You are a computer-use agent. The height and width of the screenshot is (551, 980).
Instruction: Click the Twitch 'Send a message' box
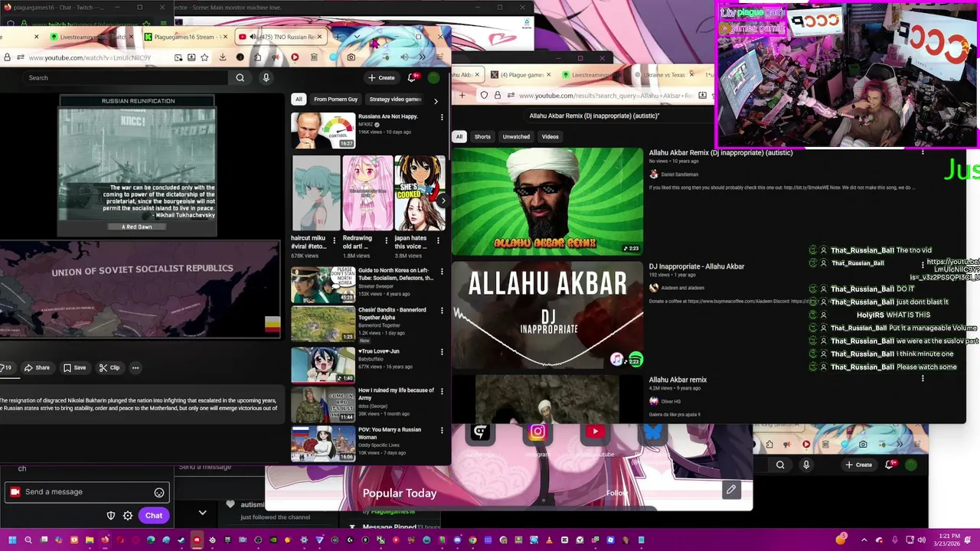[x=86, y=492]
